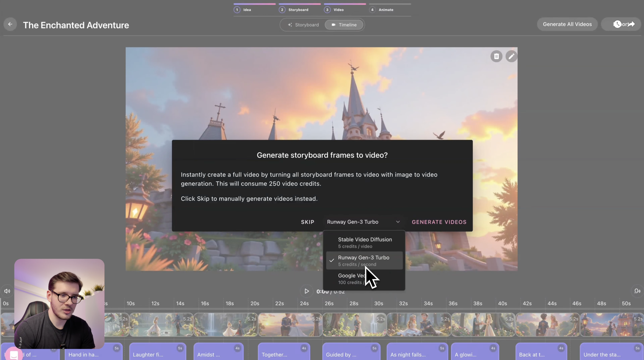Image resolution: width=644 pixels, height=360 pixels.
Task: Open the video model dropdown
Action: (x=363, y=222)
